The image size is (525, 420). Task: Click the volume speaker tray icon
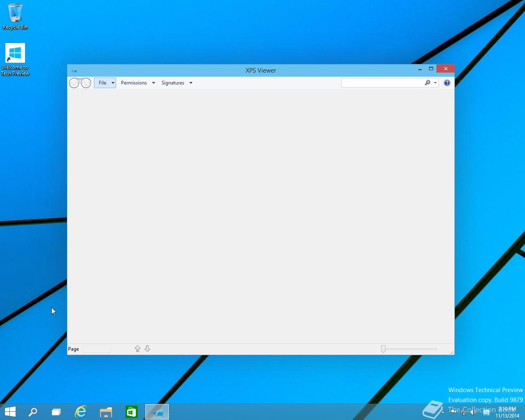473,412
